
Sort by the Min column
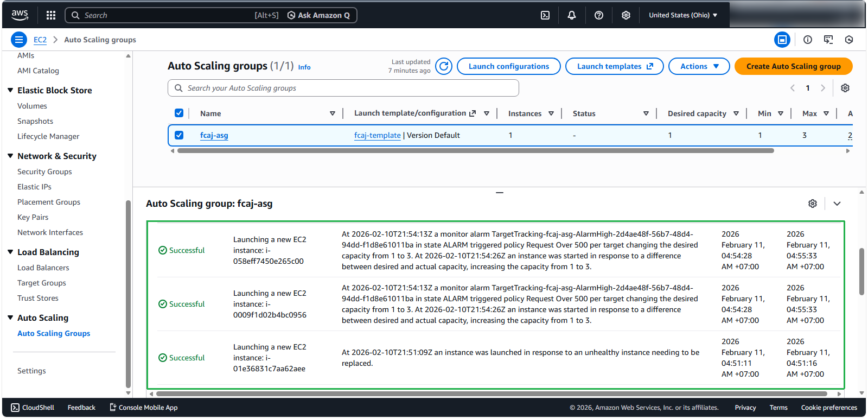tap(781, 113)
